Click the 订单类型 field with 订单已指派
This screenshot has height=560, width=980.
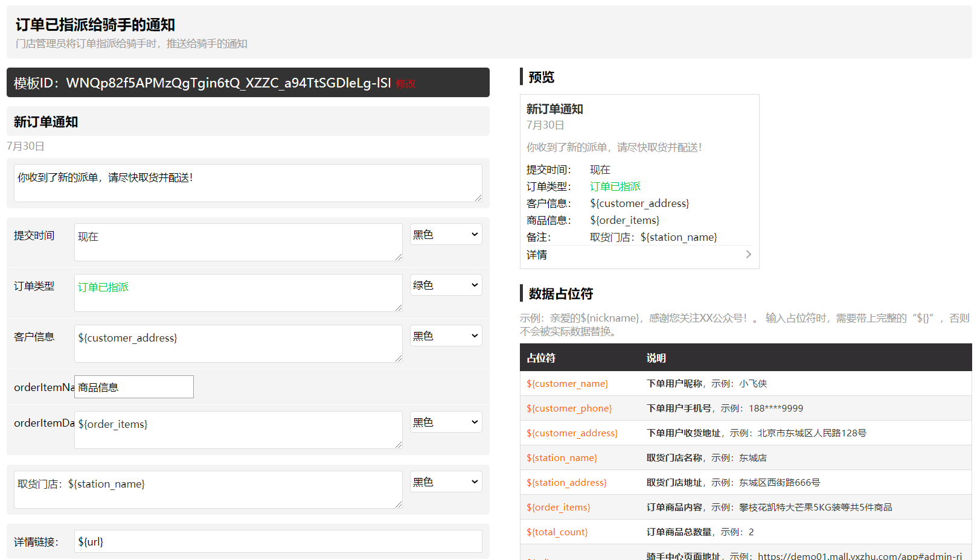(238, 293)
